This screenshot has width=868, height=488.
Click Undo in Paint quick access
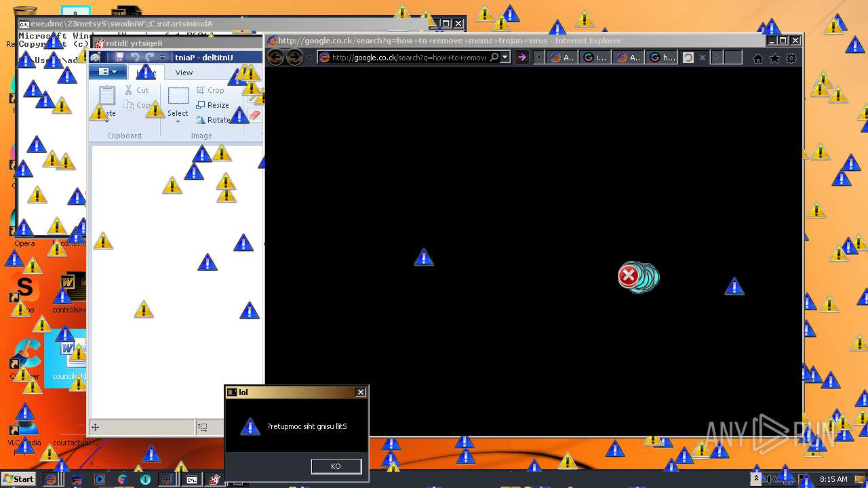(x=134, y=58)
